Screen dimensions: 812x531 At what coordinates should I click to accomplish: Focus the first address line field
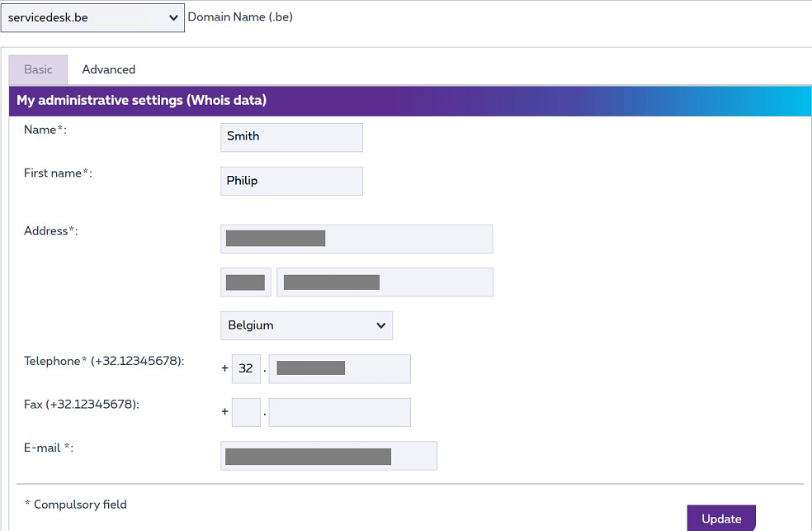pos(356,239)
